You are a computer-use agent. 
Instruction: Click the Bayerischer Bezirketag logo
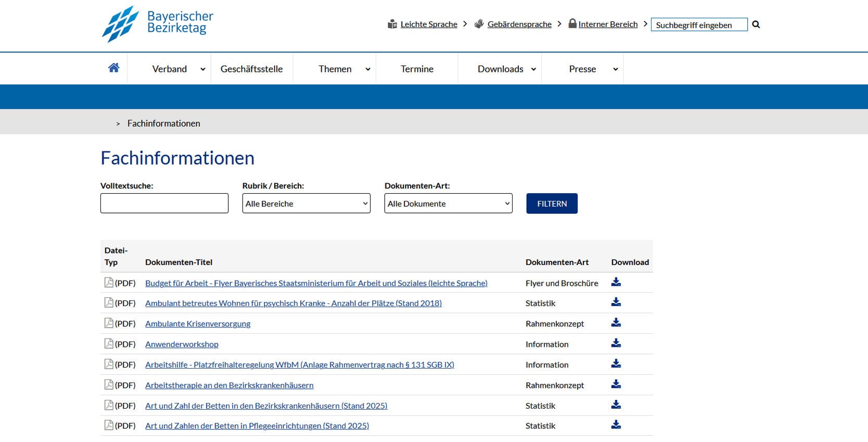click(158, 24)
